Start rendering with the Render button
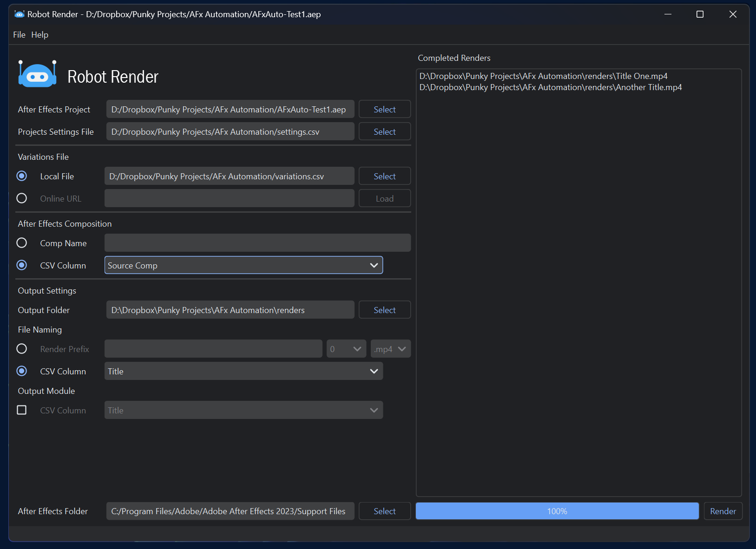This screenshot has width=756, height=549. [723, 511]
